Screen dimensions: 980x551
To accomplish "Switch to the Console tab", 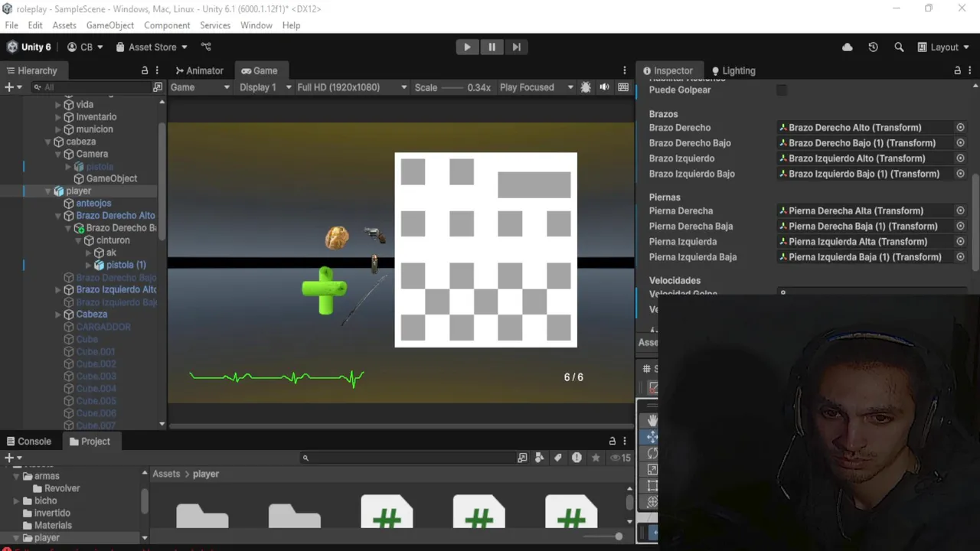I will coord(28,442).
